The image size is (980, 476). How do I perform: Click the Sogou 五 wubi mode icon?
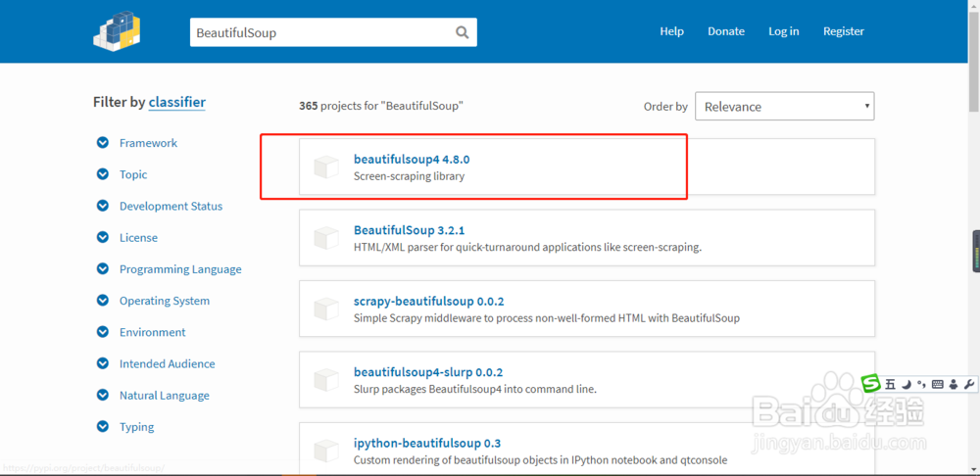pos(890,384)
